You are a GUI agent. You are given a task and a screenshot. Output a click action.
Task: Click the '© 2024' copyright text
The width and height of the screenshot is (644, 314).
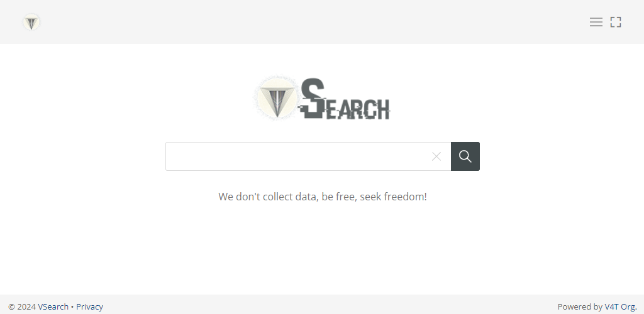coord(22,306)
